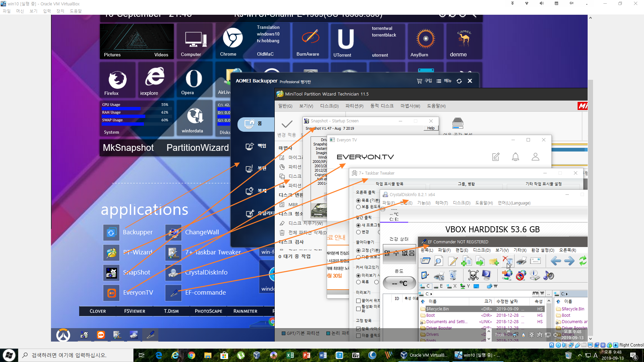Click the search icon in EF Commander toolbar

[438, 261]
